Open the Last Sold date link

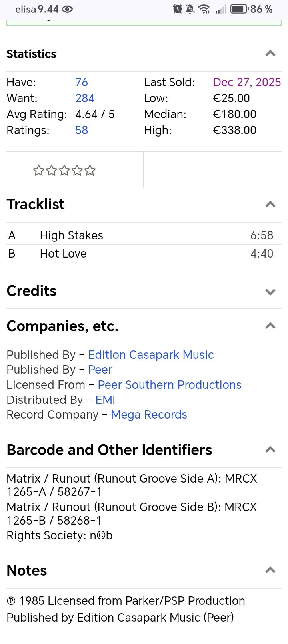coord(246,82)
